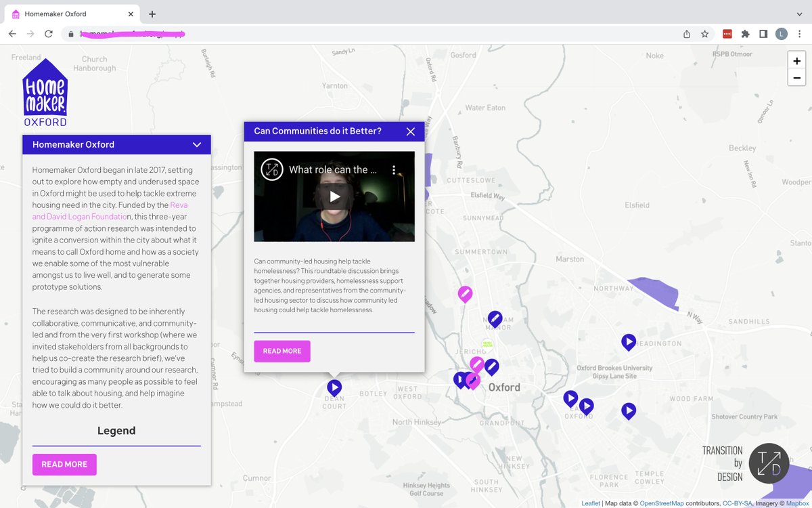The width and height of the screenshot is (812, 508).
Task: Open the 'What role can the…' video title
Action: (333, 170)
